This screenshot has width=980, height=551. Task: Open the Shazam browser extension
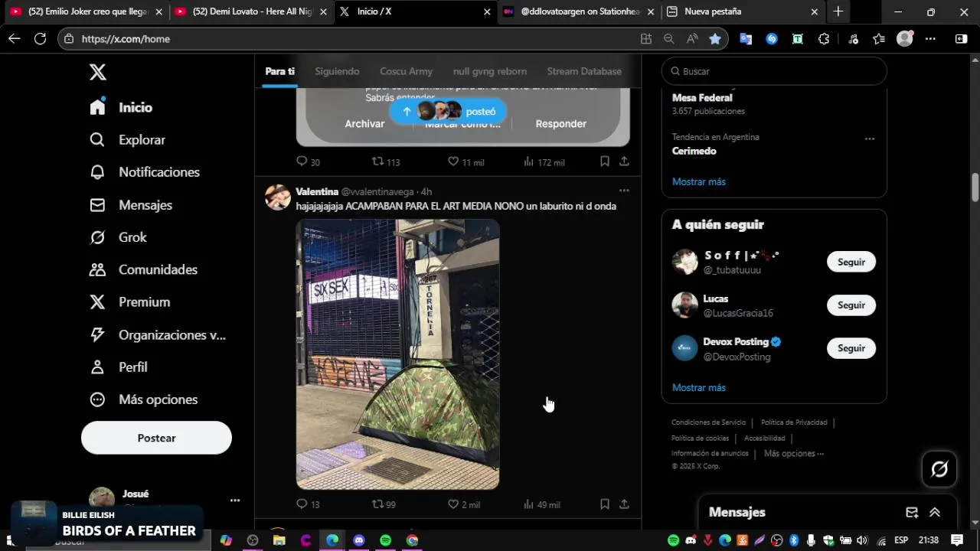(772, 39)
